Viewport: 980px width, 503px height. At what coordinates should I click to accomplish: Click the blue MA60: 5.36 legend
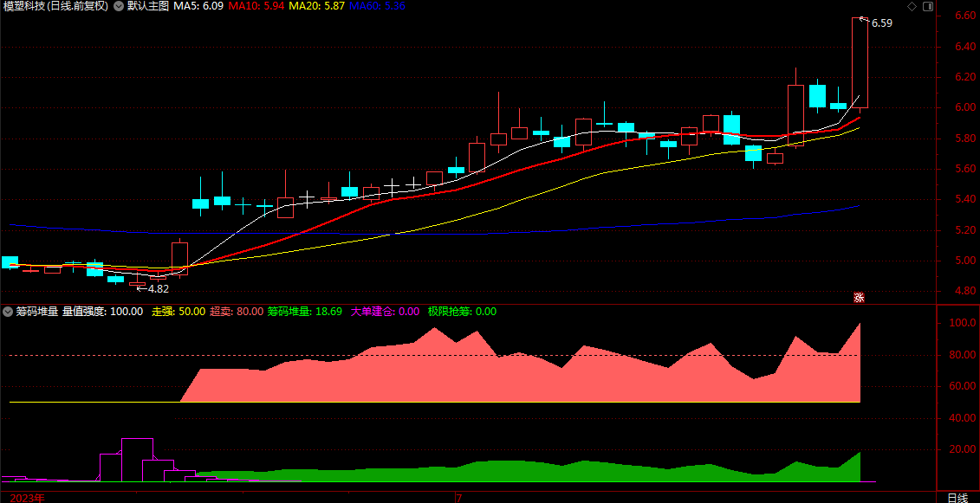click(377, 6)
